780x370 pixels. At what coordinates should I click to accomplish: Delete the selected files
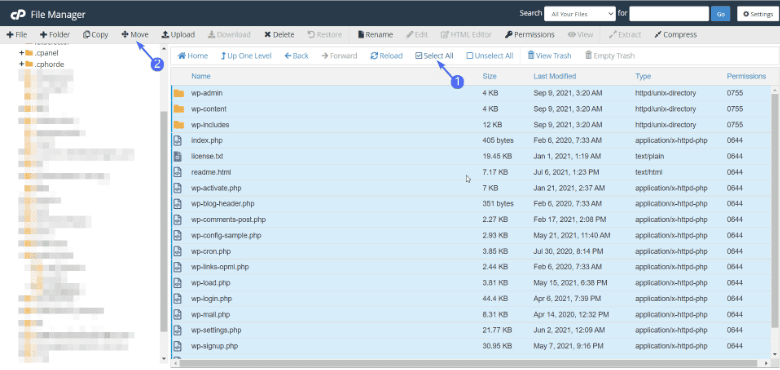click(279, 35)
